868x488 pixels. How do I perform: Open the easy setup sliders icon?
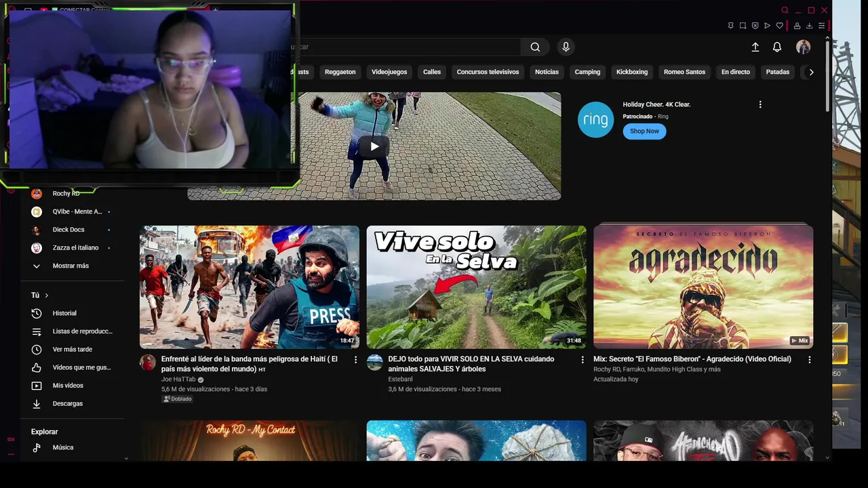click(821, 26)
